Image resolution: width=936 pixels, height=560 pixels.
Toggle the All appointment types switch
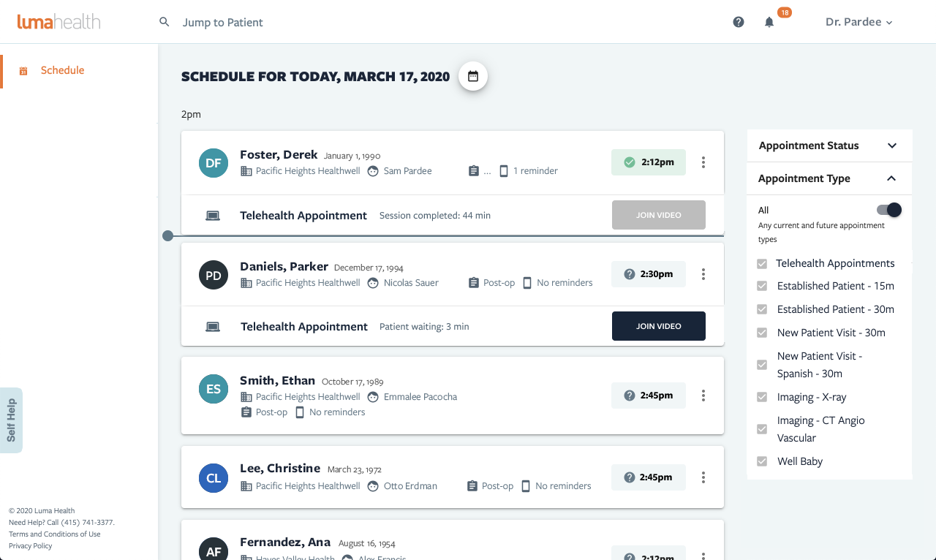pyautogui.click(x=889, y=211)
